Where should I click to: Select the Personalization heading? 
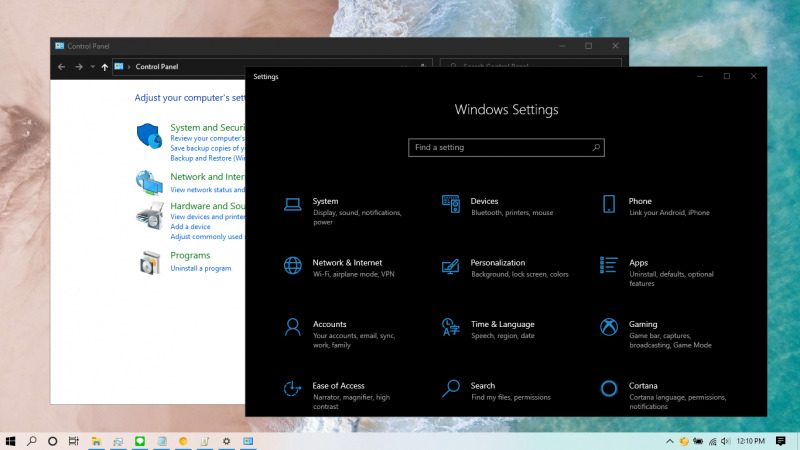coord(497,263)
